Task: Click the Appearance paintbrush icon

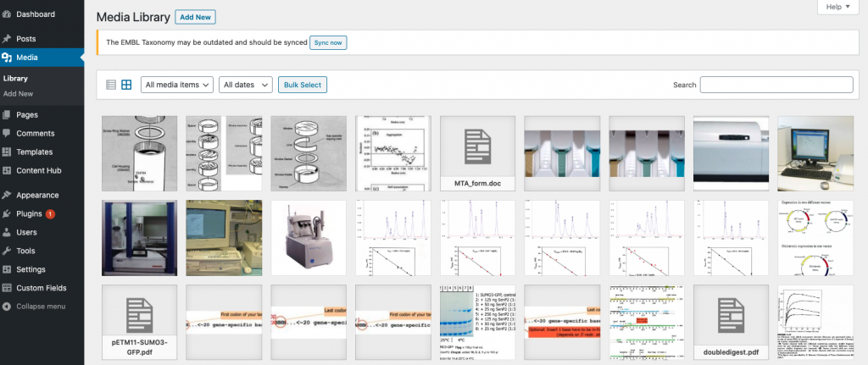Action: pos(7,196)
